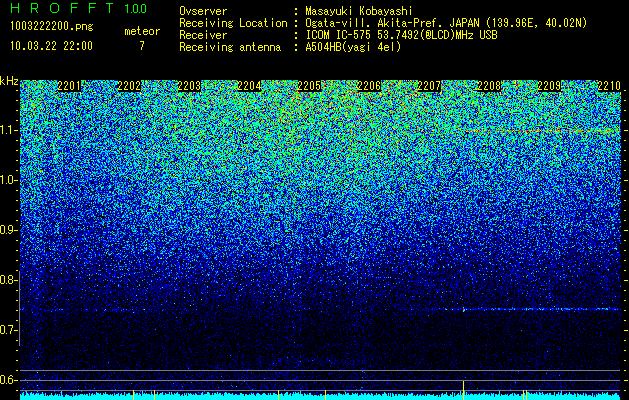This screenshot has height=400, width=629.
Task: Click the 2202 time label
Action: [129, 86]
